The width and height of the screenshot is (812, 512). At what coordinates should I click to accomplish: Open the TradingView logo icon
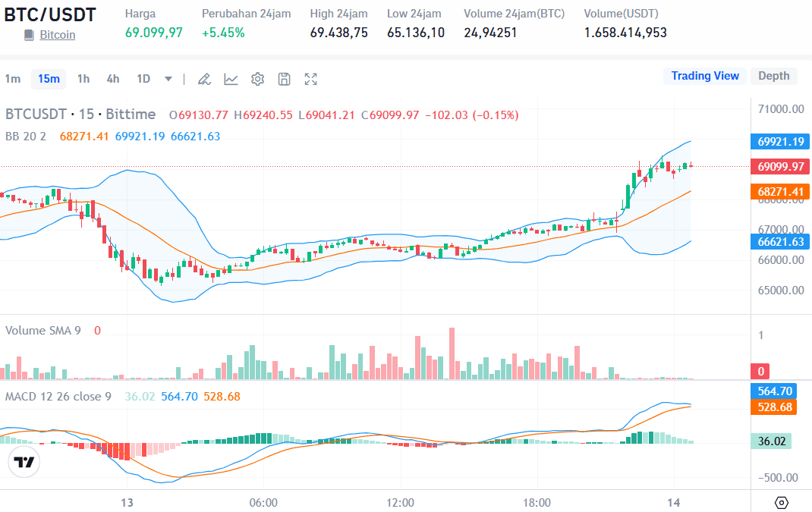24,462
